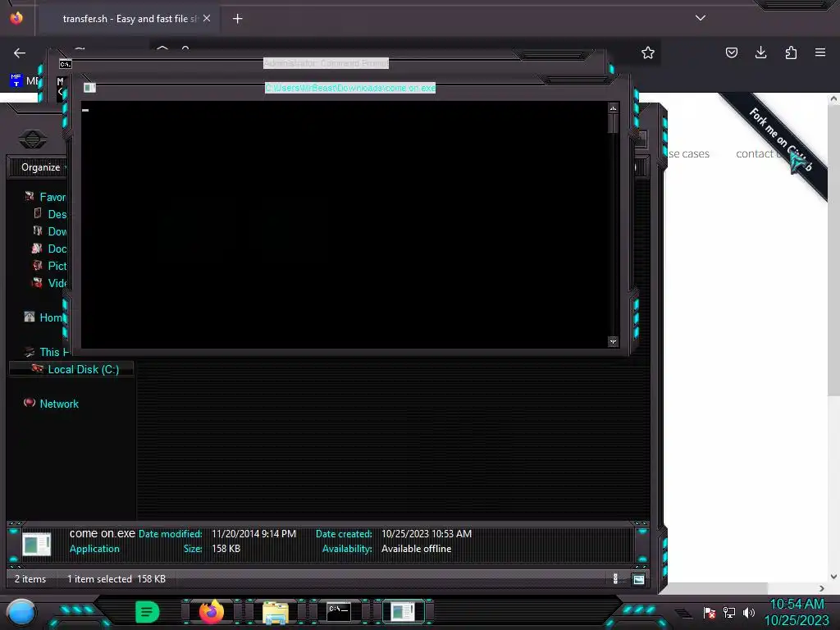Open the Firefox extensions puzzle icon

point(791,52)
